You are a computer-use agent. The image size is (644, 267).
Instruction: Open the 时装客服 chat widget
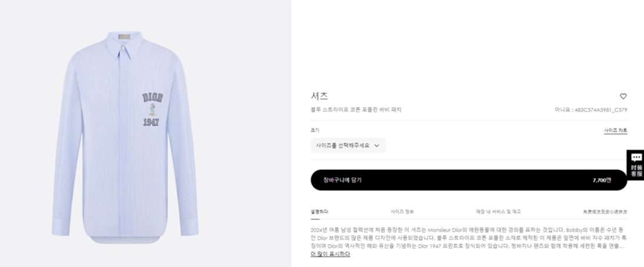[x=636, y=164]
